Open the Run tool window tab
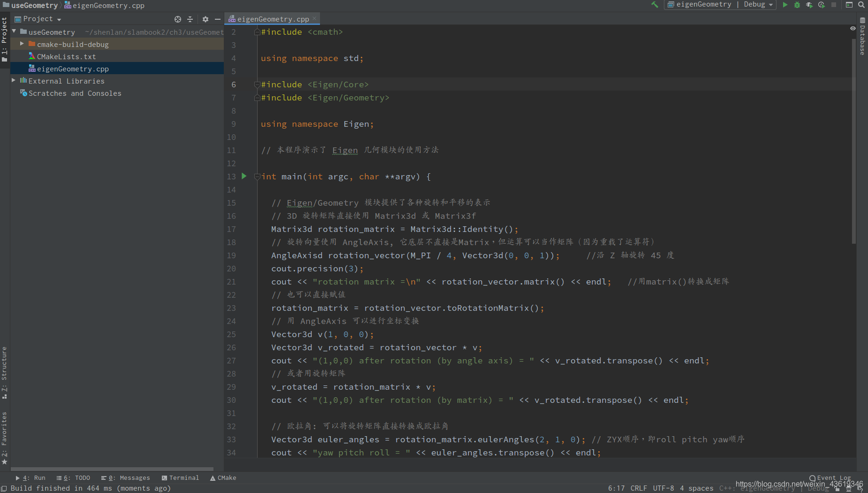868x493 pixels. click(31, 478)
